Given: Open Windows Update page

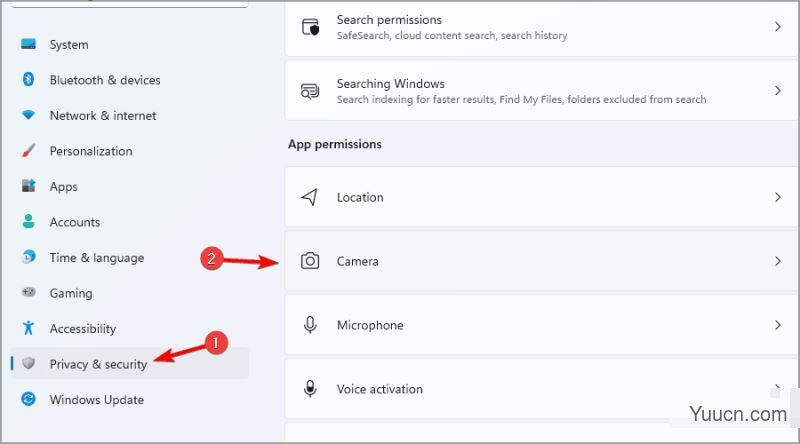Looking at the screenshot, I should [130, 399].
